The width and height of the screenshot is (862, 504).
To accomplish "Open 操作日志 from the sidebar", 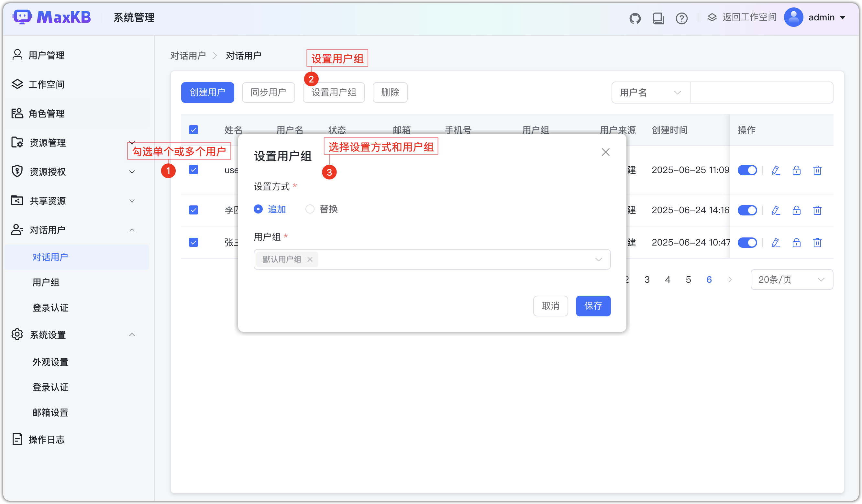I will (47, 439).
